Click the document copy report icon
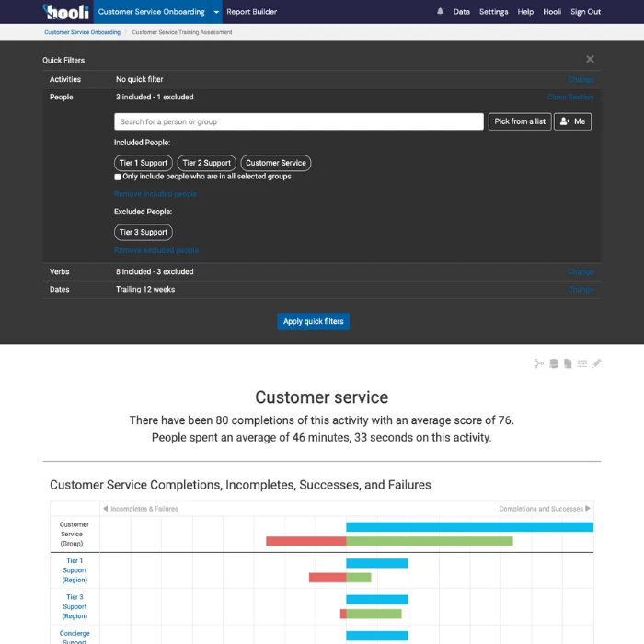The height and width of the screenshot is (644, 644). tap(568, 363)
